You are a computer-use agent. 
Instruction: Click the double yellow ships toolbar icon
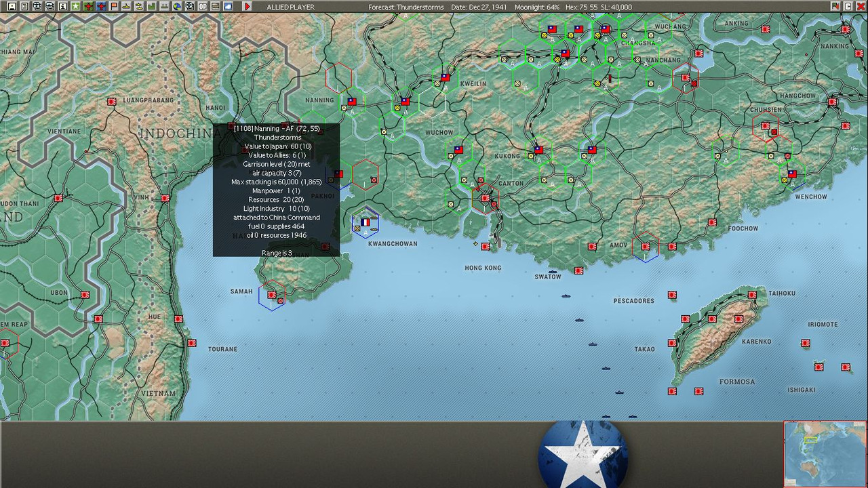[x=139, y=6]
